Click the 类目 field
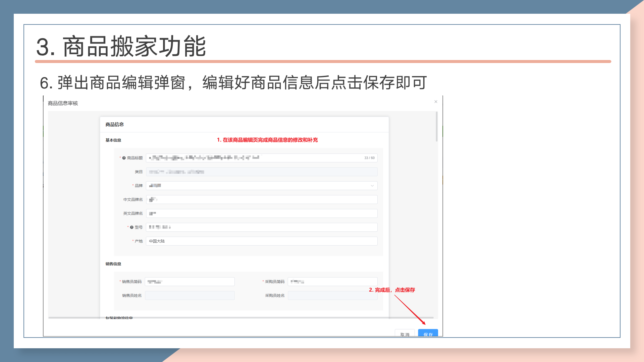The width and height of the screenshot is (644, 362). (262, 172)
